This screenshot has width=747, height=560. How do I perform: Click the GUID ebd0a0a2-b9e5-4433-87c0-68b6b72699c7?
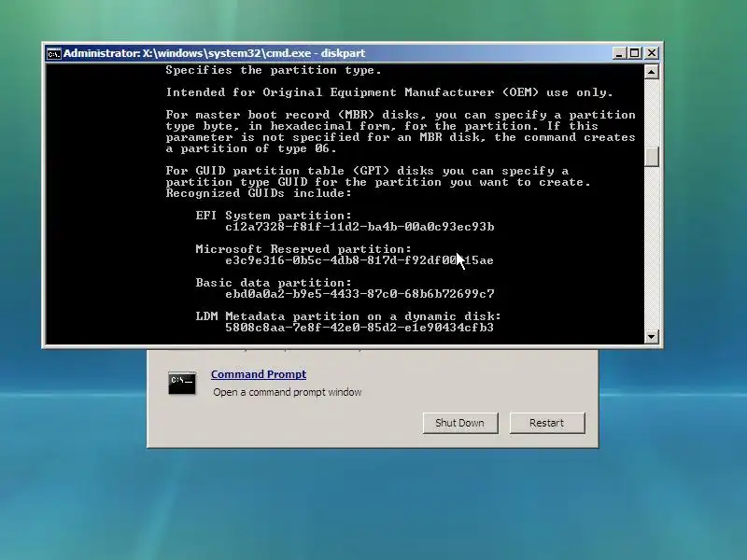(359, 294)
